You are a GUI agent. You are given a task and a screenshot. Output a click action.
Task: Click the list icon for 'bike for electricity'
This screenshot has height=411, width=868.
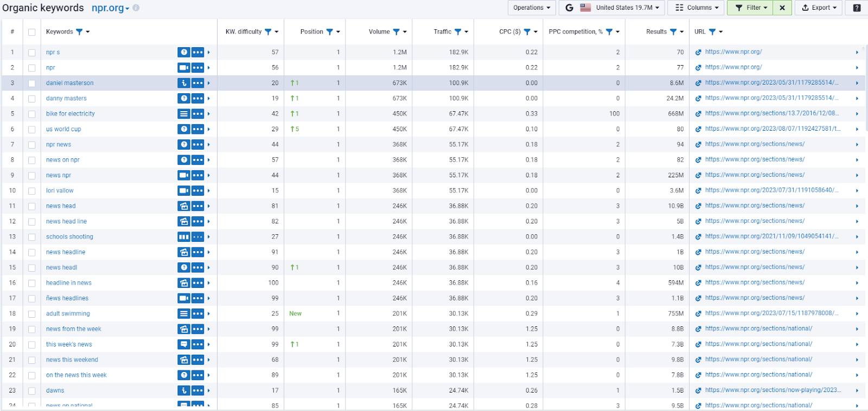[x=184, y=114]
